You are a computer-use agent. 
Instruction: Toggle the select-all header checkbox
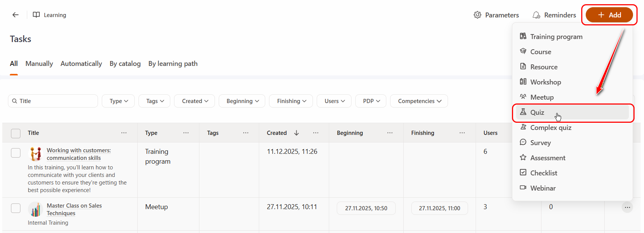[x=16, y=133]
